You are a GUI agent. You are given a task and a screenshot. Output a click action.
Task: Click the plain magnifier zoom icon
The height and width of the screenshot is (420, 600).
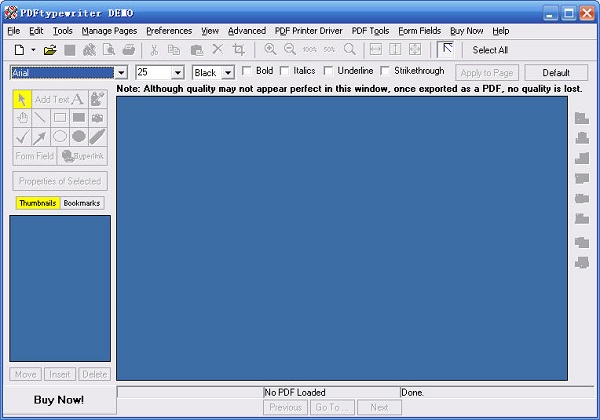point(349,49)
